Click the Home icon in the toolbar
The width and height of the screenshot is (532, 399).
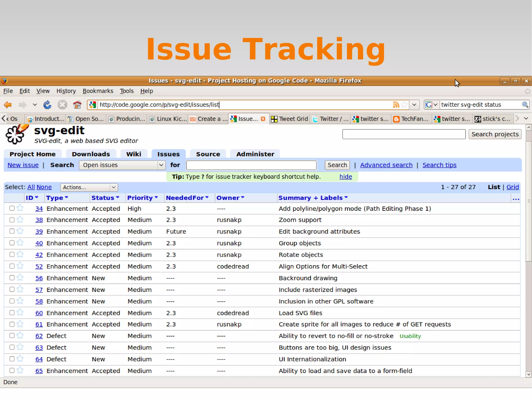click(77, 105)
